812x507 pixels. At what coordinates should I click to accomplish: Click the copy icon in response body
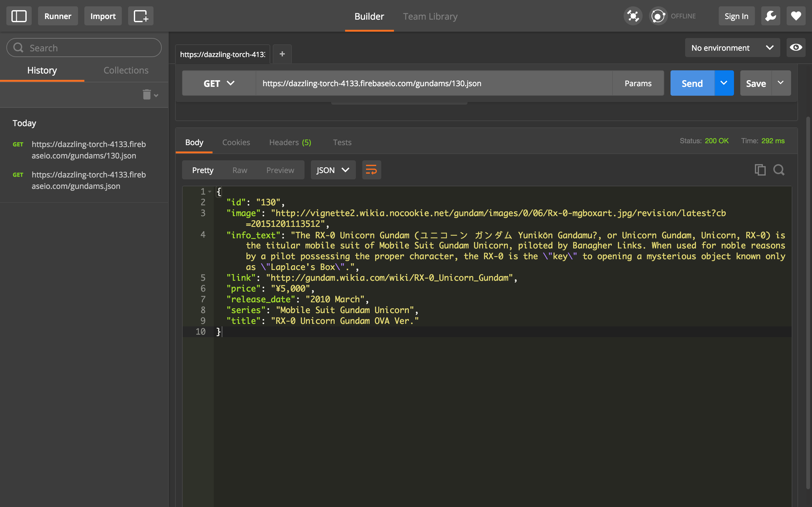click(x=760, y=170)
